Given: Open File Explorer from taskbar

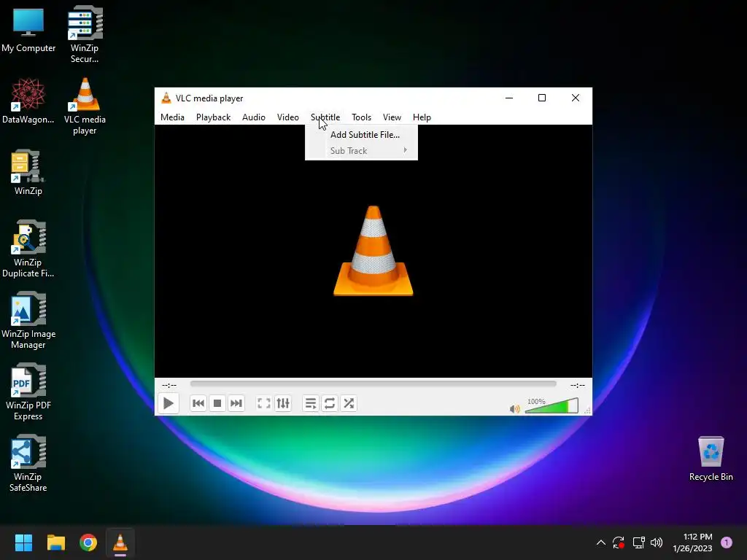Looking at the screenshot, I should [x=55, y=542].
